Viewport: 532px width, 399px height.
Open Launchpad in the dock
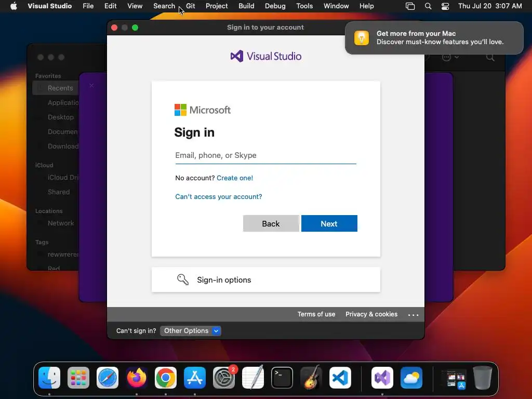point(78,378)
